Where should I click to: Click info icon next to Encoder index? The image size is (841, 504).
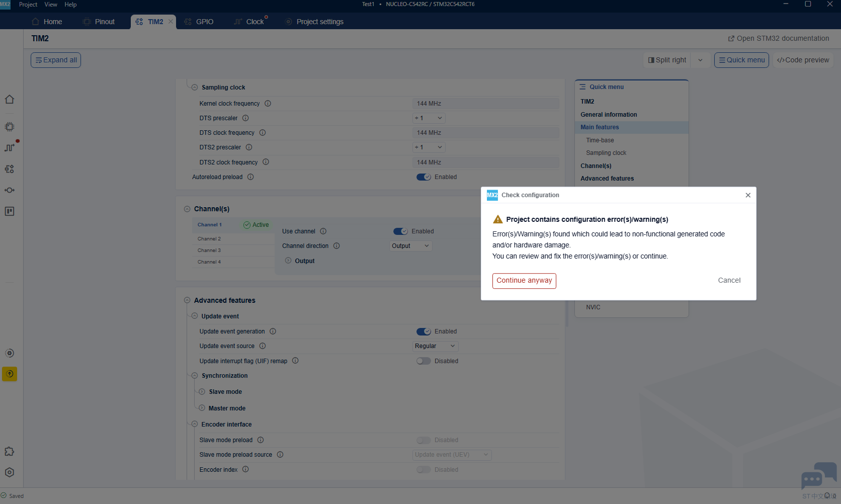click(x=245, y=469)
